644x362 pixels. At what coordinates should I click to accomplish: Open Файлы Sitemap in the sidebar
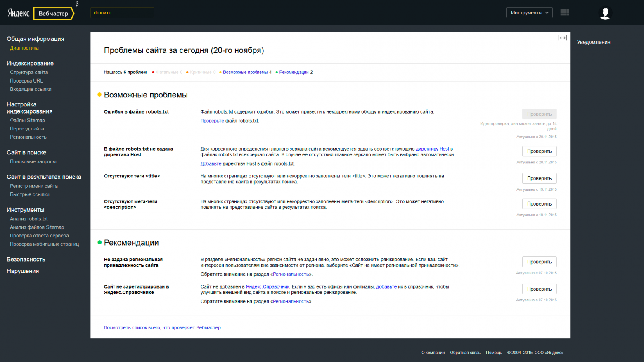(x=27, y=121)
